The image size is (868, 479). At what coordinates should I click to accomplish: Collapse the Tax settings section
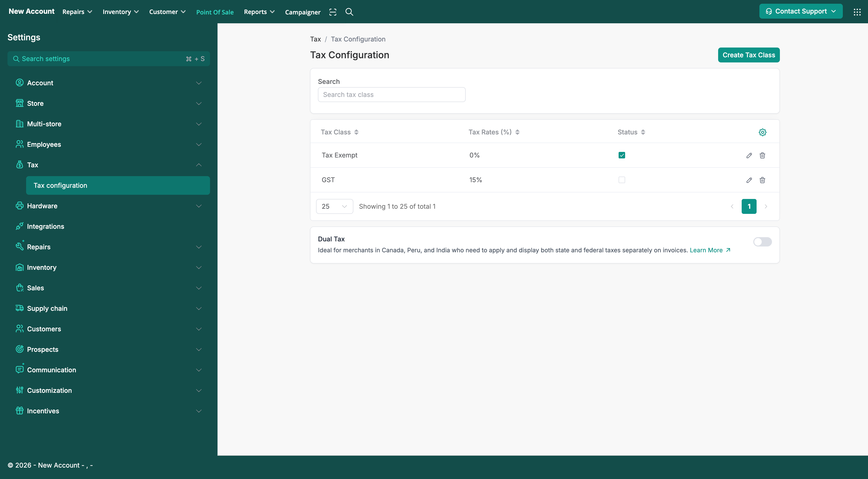198,165
